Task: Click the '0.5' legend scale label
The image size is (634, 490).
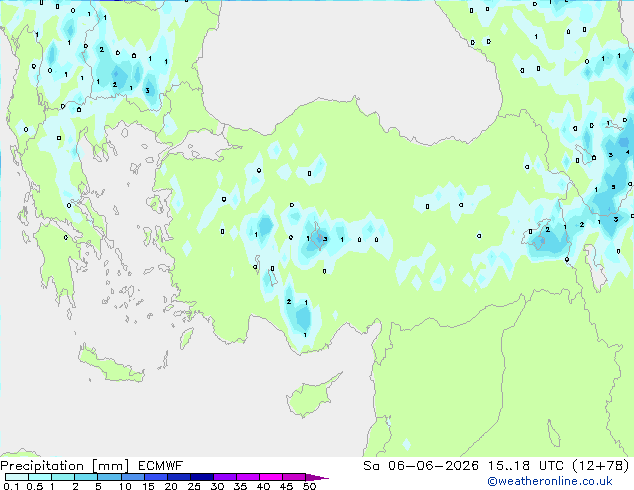Action: tap(34, 486)
